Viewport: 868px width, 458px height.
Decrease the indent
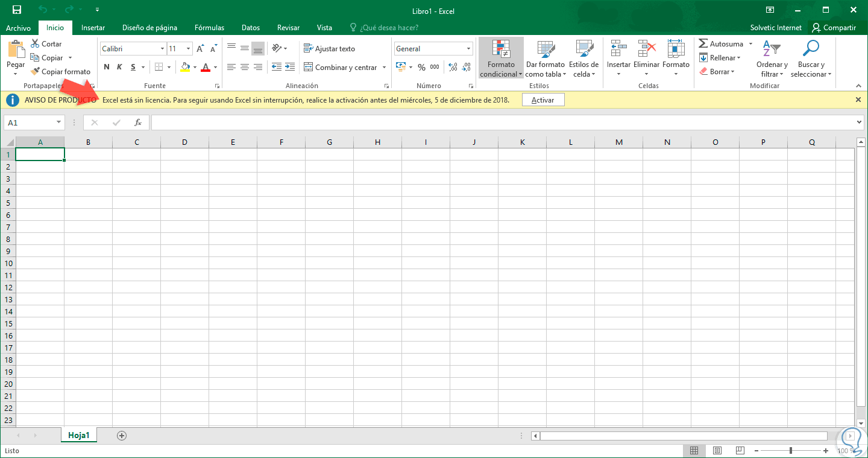tap(276, 67)
